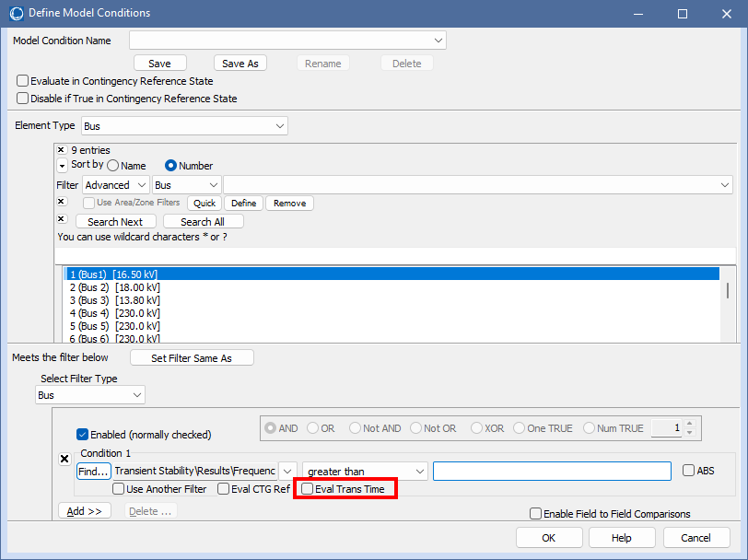Click the X icon left of Search Next
This screenshot has width=748, height=560.
click(x=62, y=219)
